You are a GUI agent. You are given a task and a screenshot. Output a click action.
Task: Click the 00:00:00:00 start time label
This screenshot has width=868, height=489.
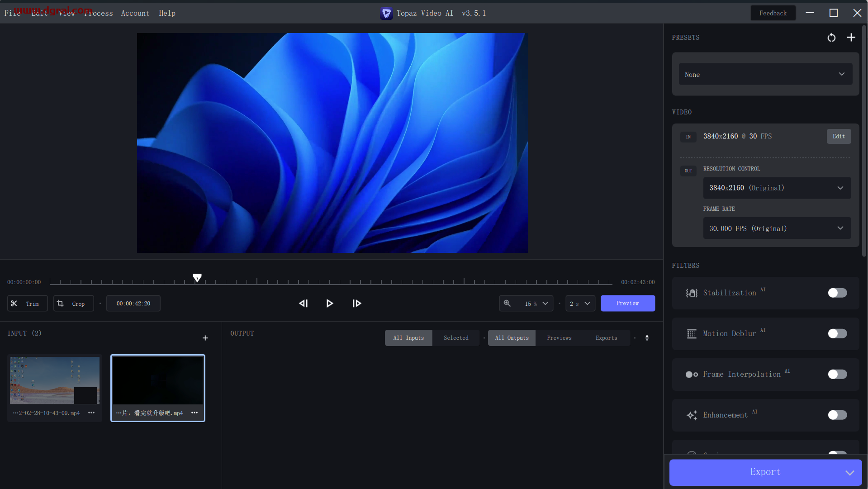[x=24, y=282]
